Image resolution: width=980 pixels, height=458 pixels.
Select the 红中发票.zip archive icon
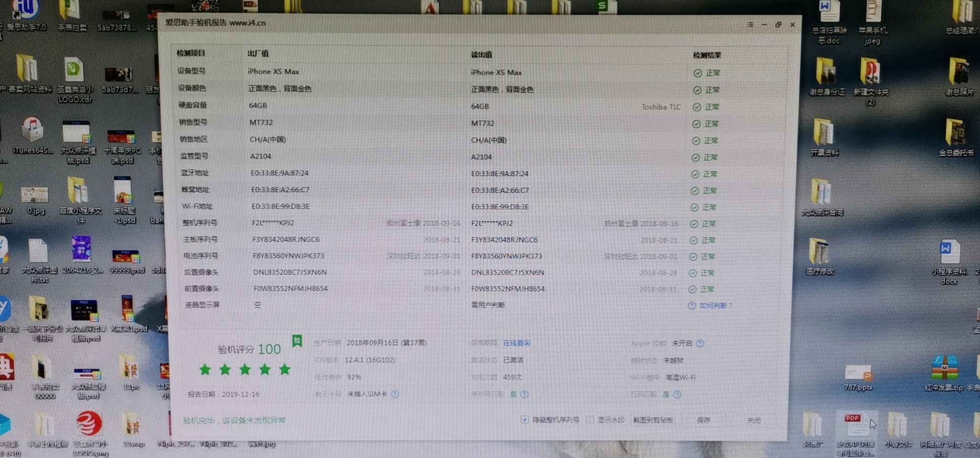944,373
